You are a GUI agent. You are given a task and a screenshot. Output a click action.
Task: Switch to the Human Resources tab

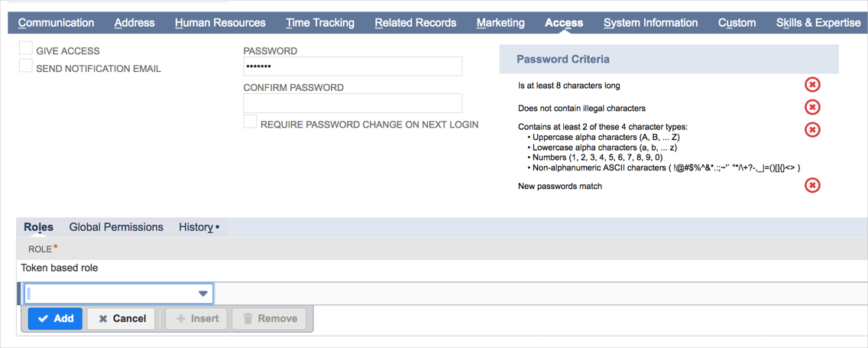click(x=220, y=23)
